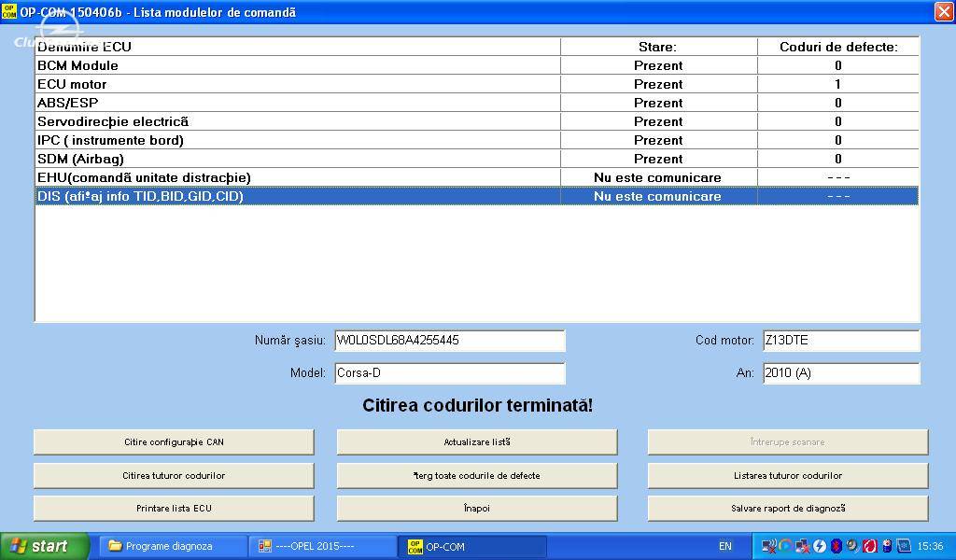The image size is (956, 560).
Task: Select the BCM Module row
Action: 477,65
